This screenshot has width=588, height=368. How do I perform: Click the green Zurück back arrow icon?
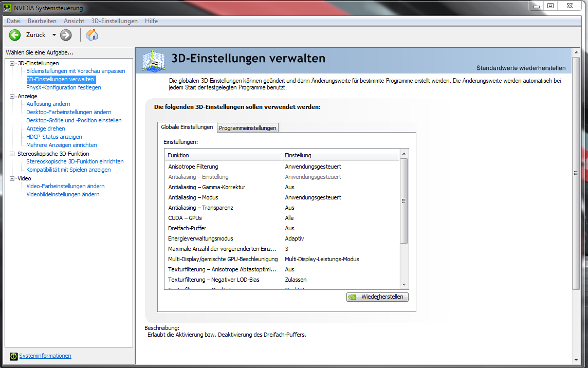click(x=15, y=35)
